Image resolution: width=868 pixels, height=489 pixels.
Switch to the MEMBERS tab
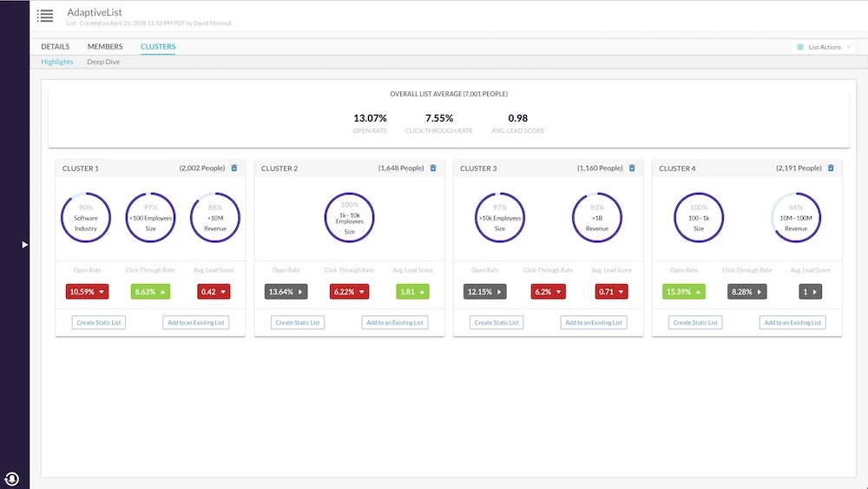coord(105,47)
